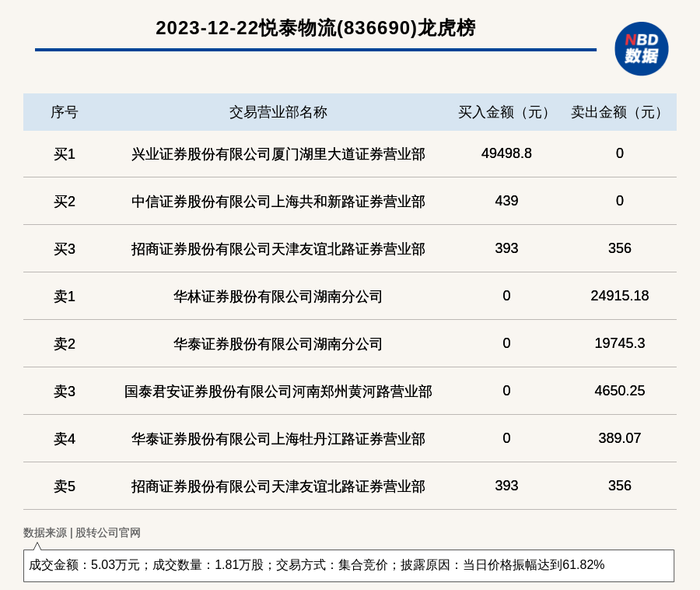700x590 pixels.
Task: Open 华泰证券 上海牡丹江路 branch name
Action: click(x=278, y=439)
